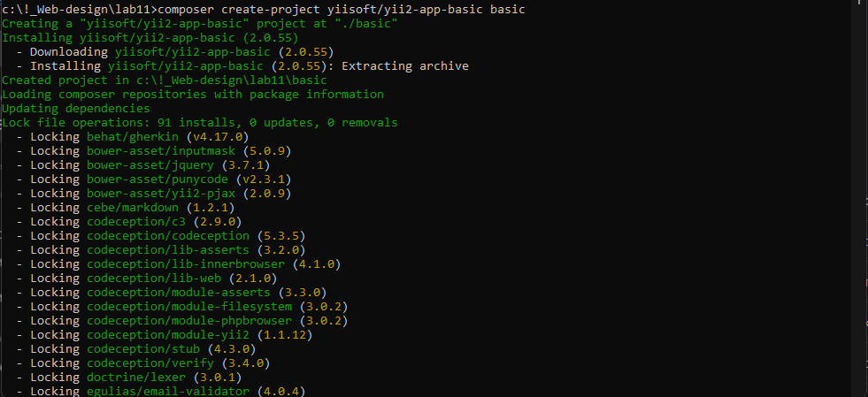The height and width of the screenshot is (397, 868).
Task: Click the 'Updating dependencies' line
Action: 76,109
